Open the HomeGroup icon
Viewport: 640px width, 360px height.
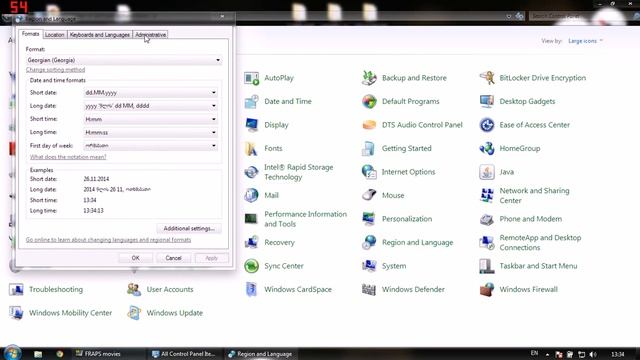pos(487,149)
